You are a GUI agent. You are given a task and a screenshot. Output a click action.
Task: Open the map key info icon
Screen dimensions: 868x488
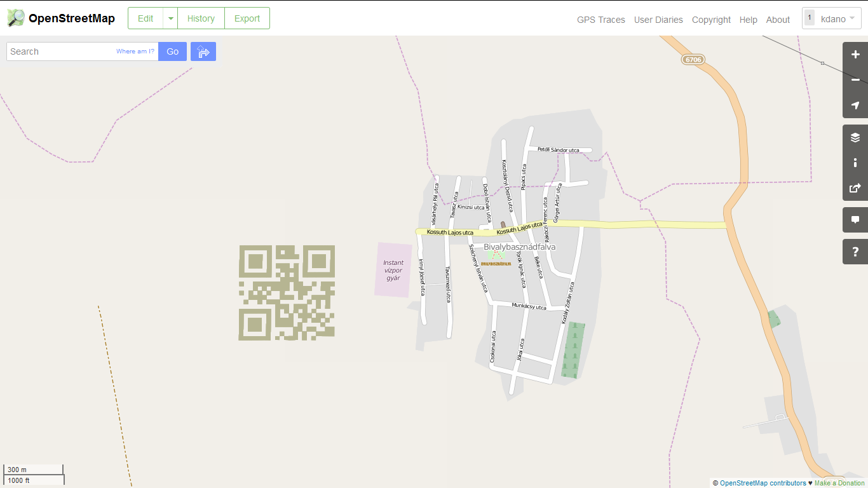pyautogui.click(x=855, y=163)
